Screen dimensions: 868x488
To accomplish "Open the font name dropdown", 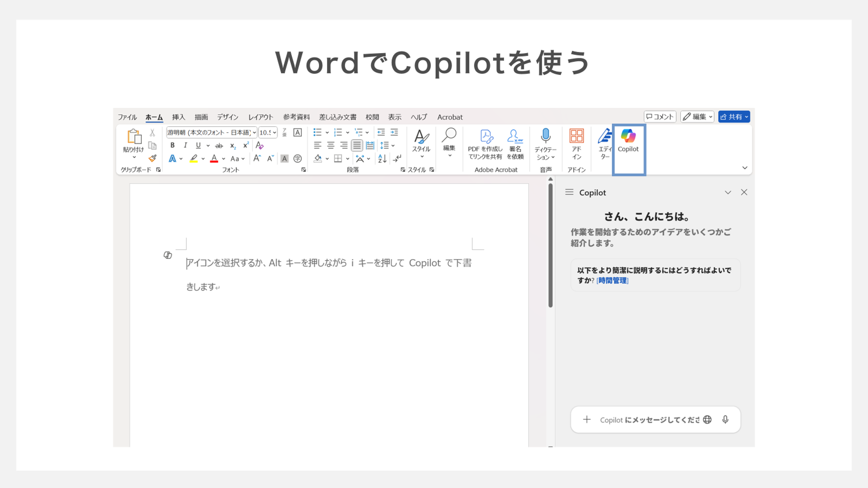I will [x=254, y=133].
